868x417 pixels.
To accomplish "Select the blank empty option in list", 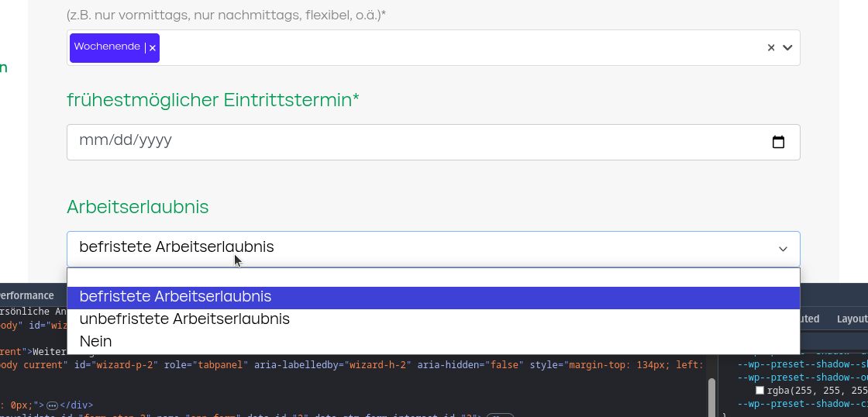I will 432,277.
